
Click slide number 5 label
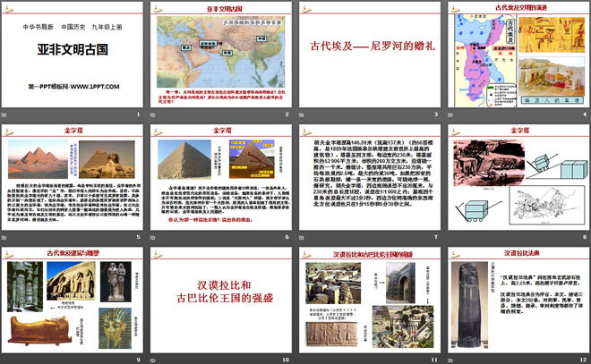[138, 237]
